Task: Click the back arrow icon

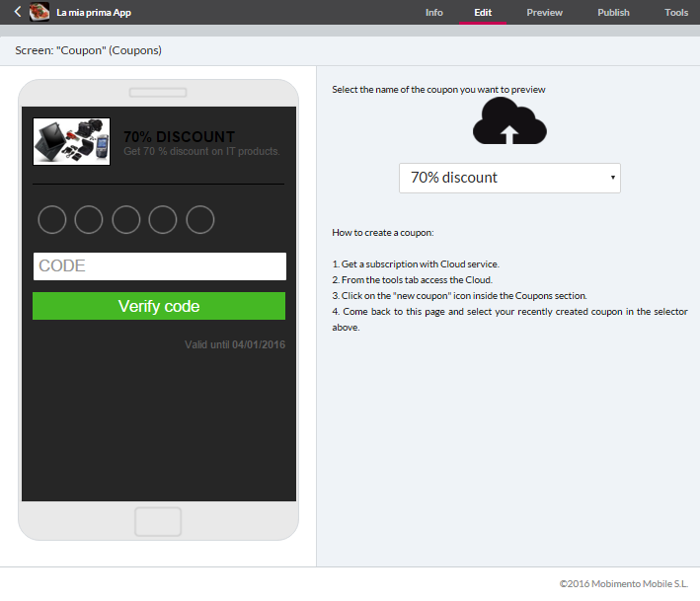Action: click(18, 12)
